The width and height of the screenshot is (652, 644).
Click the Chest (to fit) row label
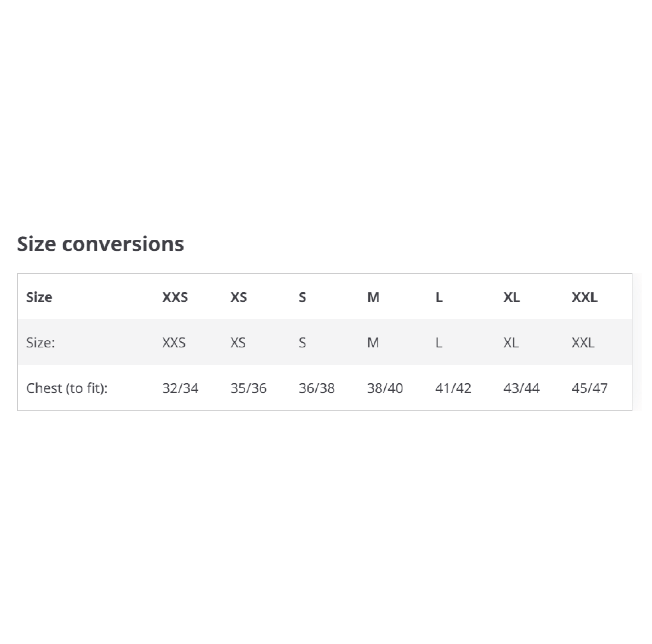coord(67,388)
